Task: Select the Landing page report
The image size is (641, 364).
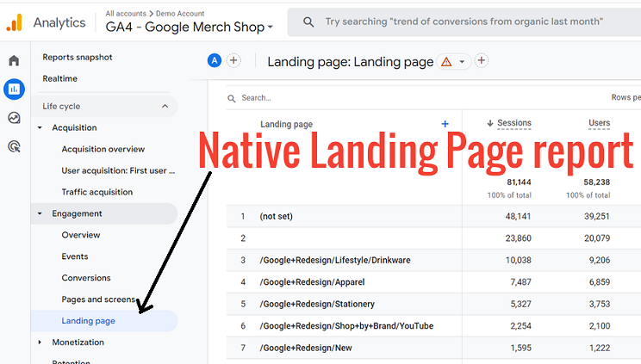Action: (104, 321)
